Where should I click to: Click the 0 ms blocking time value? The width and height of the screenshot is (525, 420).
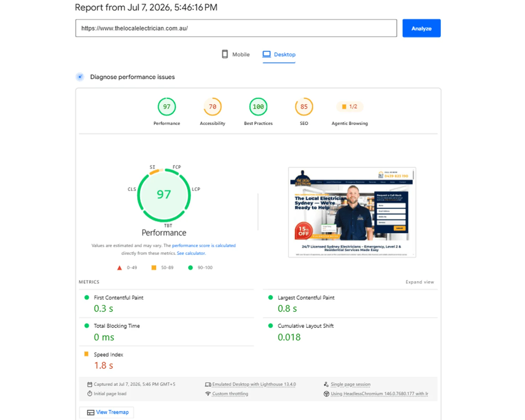pyautogui.click(x=104, y=337)
